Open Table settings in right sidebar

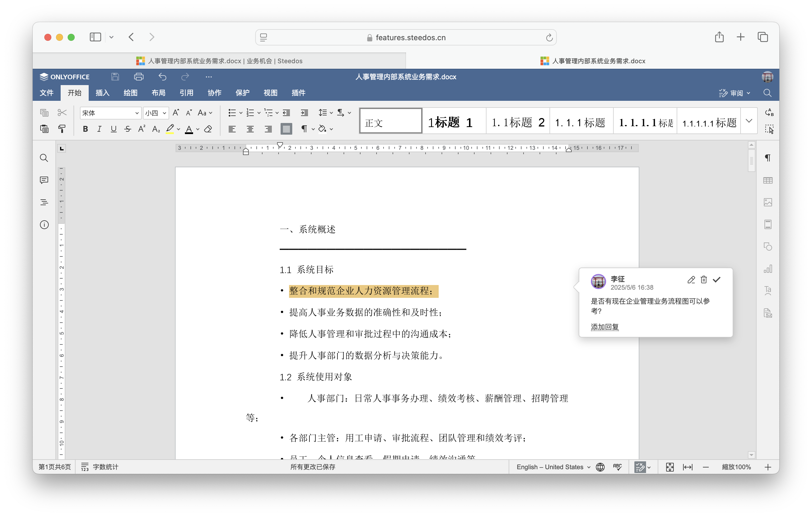(768, 180)
